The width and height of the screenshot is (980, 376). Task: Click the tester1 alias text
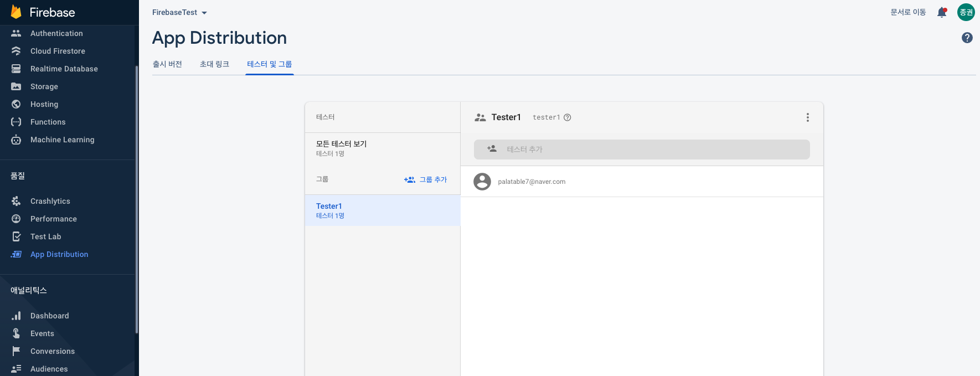point(546,117)
